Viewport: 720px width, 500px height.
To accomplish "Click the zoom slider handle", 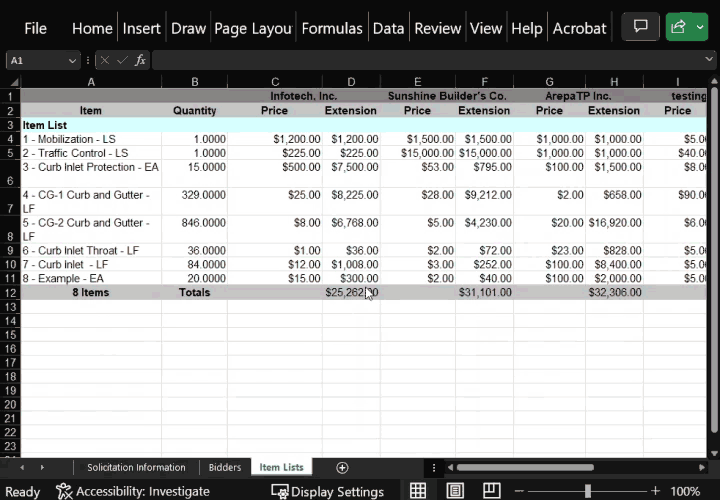I will (x=588, y=491).
